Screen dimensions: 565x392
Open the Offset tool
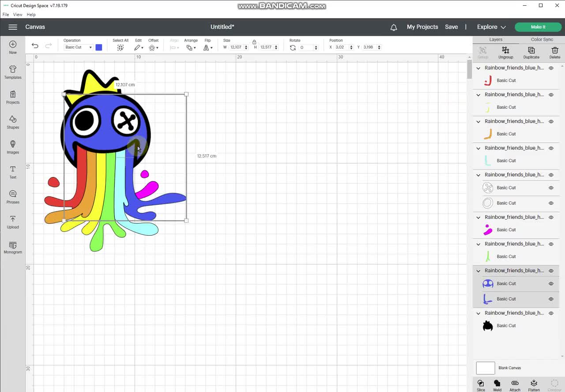point(153,48)
